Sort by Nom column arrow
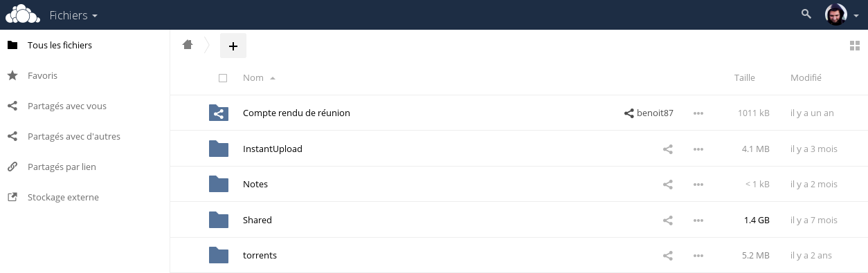The height and width of the screenshot is (273, 868). click(273, 78)
